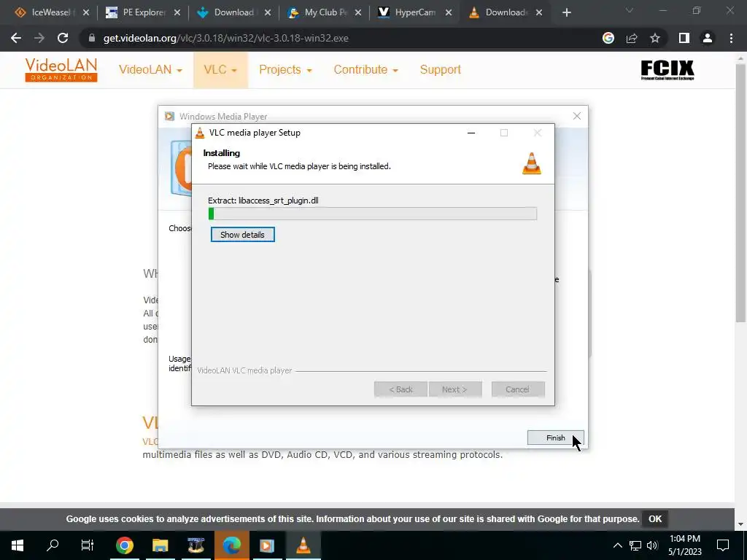Click the Windows Media Player title icon
Screen dimensions: 747x560
click(169, 116)
